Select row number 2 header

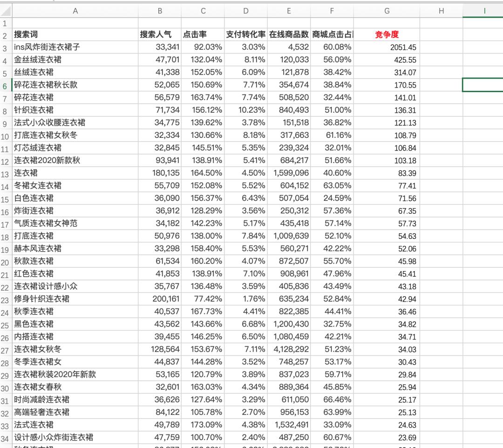point(5,34)
